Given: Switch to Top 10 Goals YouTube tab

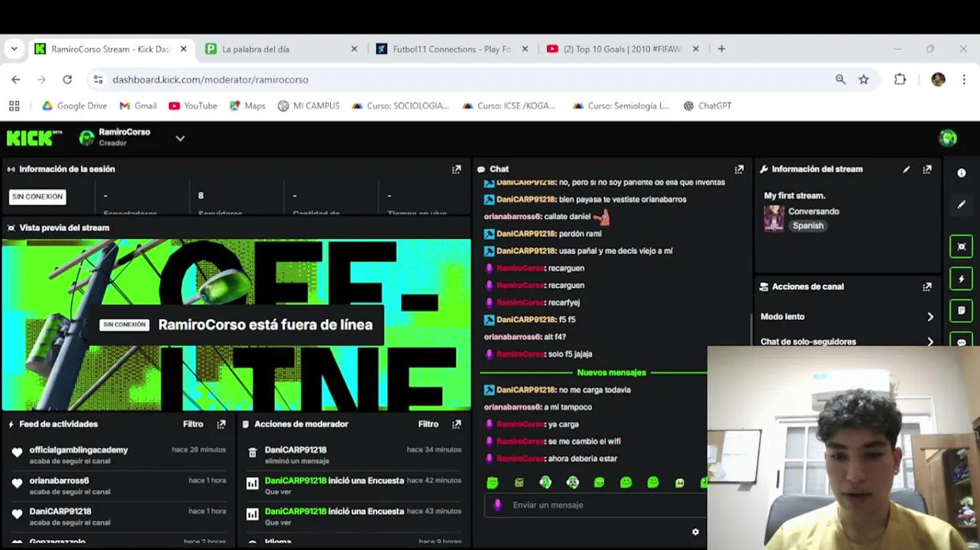Looking at the screenshot, I should (623, 49).
